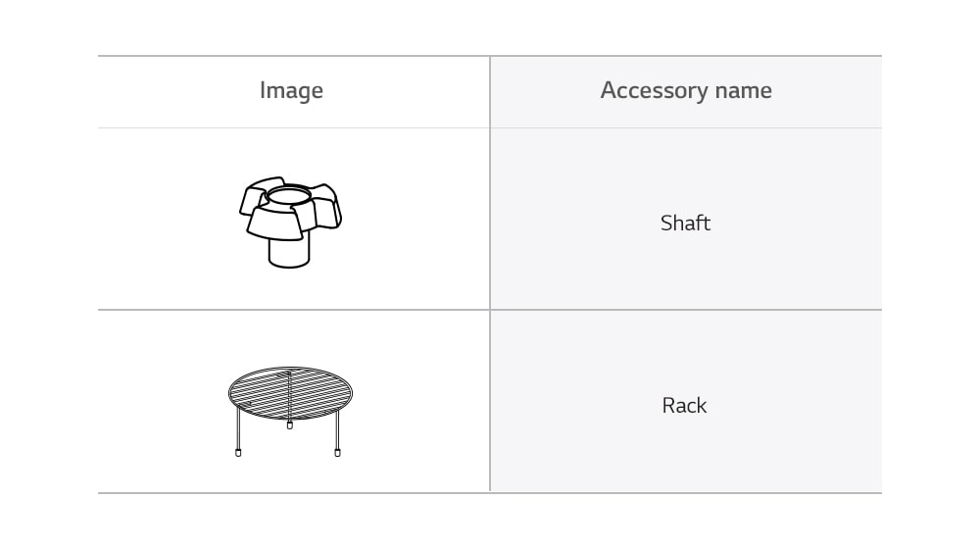This screenshot has width=980, height=549.
Task: Select the "Image" column header
Action: click(291, 91)
